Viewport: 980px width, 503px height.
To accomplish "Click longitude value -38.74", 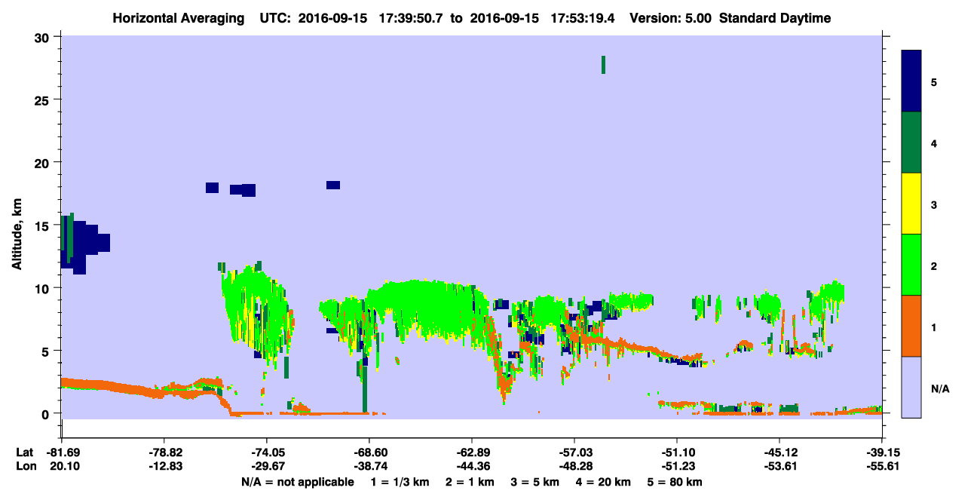I will (x=369, y=466).
